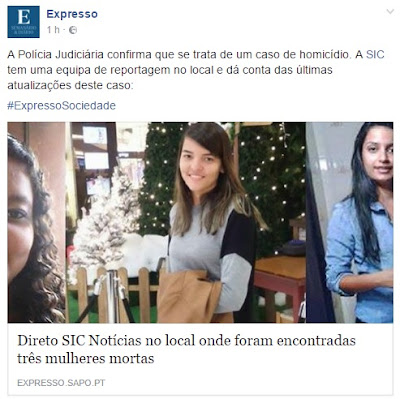Click the link preview card's white footer area
The width and height of the screenshot is (400, 399).
(200, 359)
